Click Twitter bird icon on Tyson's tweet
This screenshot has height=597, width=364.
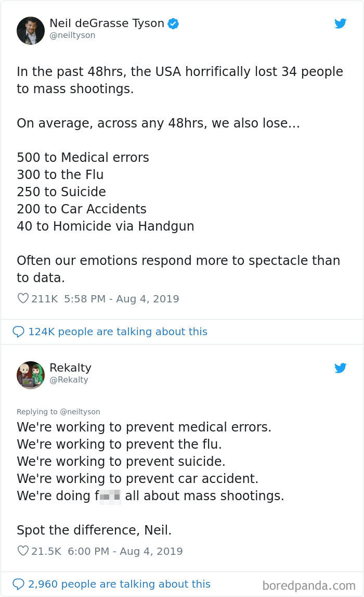point(340,23)
